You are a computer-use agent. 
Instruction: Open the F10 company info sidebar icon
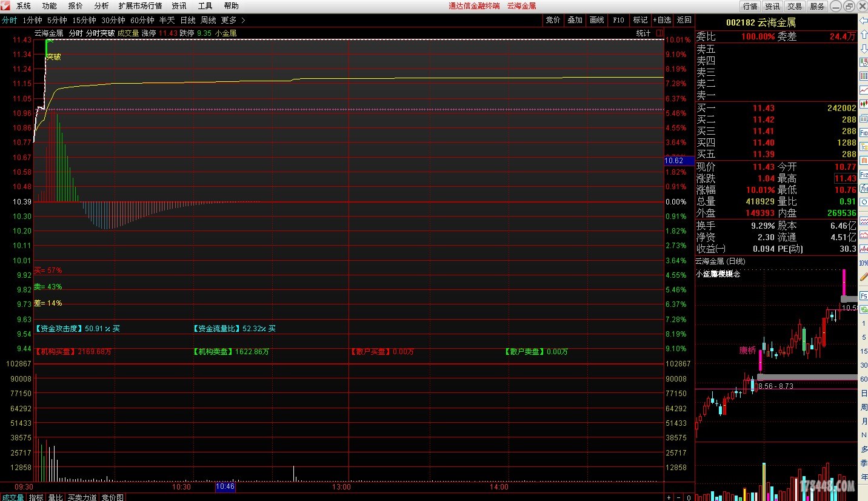coord(863,132)
